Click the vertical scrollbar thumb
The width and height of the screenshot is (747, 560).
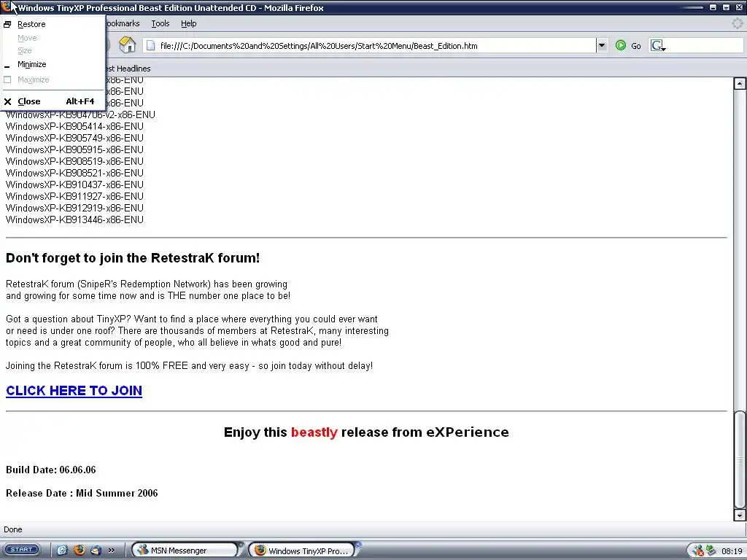tap(740, 459)
